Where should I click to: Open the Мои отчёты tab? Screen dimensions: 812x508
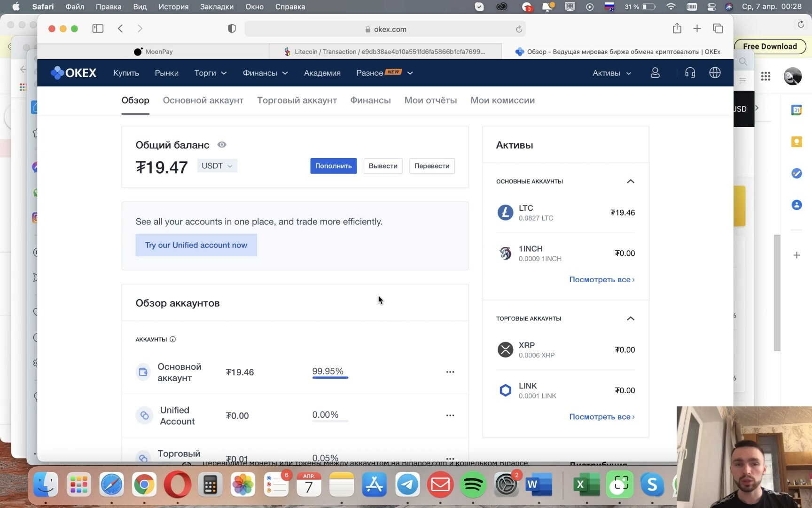(430, 100)
